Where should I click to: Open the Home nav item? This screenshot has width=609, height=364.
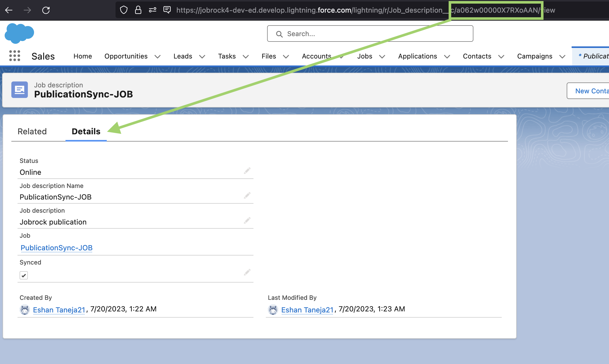(83, 56)
